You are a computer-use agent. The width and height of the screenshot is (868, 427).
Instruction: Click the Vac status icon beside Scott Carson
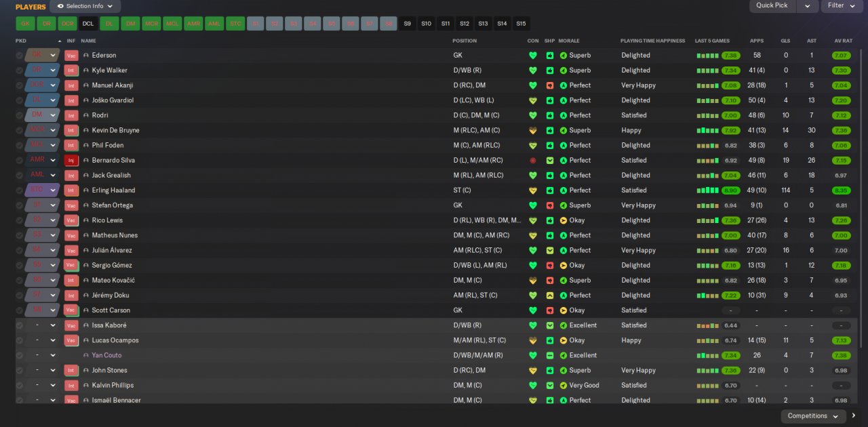[71, 310]
